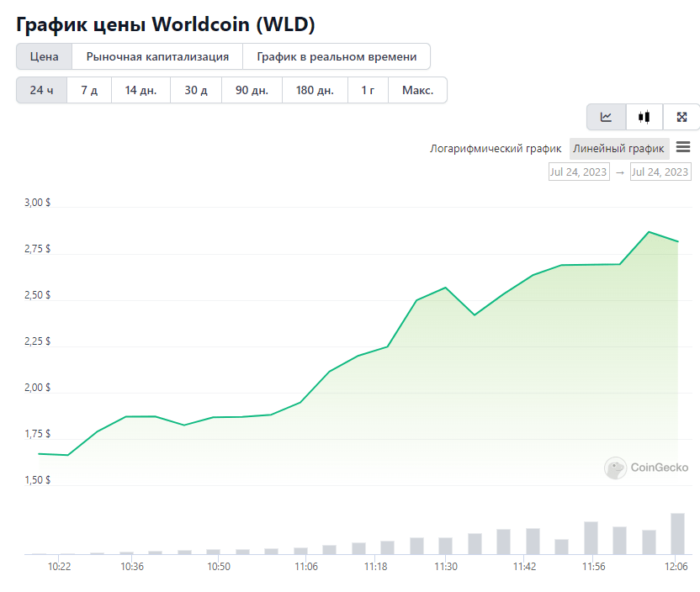
Task: Click the График цены Worldcoin (WLD) heading
Action: tap(166, 24)
